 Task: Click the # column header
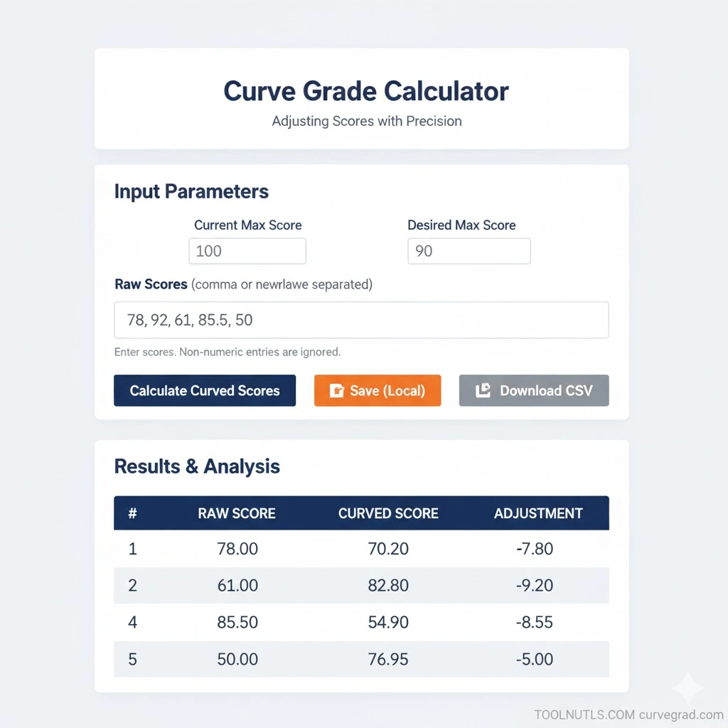tap(132, 513)
